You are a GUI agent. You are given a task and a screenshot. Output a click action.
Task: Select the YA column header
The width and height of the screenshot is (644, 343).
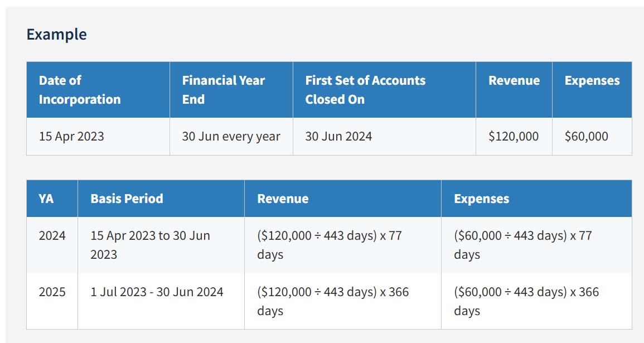[x=52, y=199]
